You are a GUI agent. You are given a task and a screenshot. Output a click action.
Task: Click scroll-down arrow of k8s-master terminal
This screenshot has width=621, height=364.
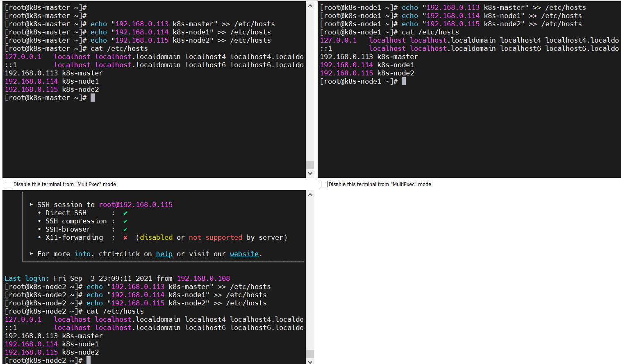(310, 173)
